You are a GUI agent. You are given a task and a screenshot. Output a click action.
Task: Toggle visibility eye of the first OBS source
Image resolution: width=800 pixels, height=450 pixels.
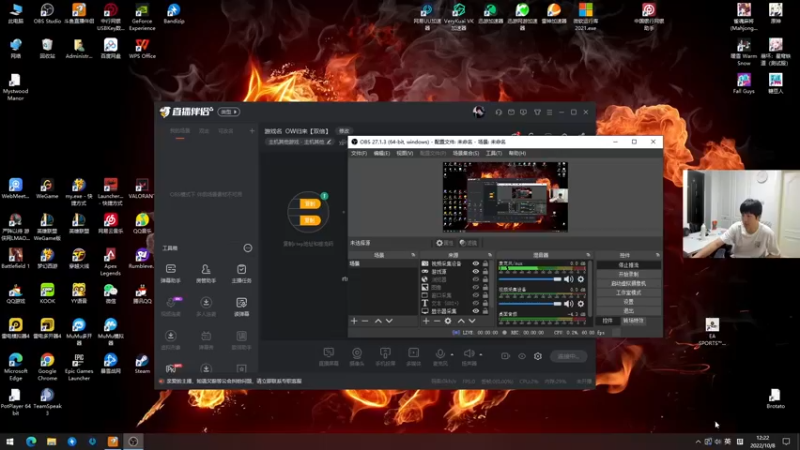coord(475,264)
